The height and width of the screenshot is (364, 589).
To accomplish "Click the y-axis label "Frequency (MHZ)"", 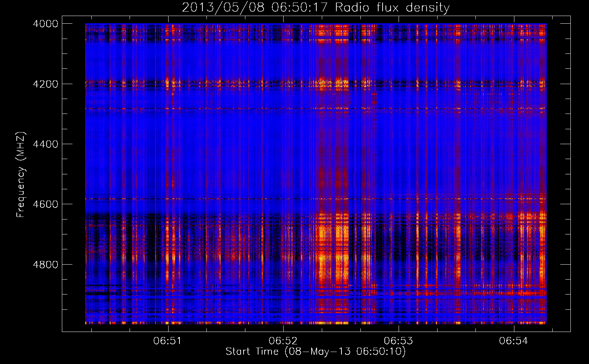I will (21, 175).
